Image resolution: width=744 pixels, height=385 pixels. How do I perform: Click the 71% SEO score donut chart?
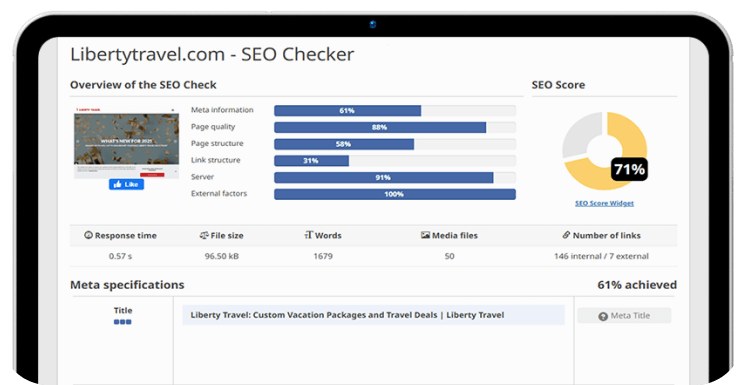pyautogui.click(x=604, y=151)
